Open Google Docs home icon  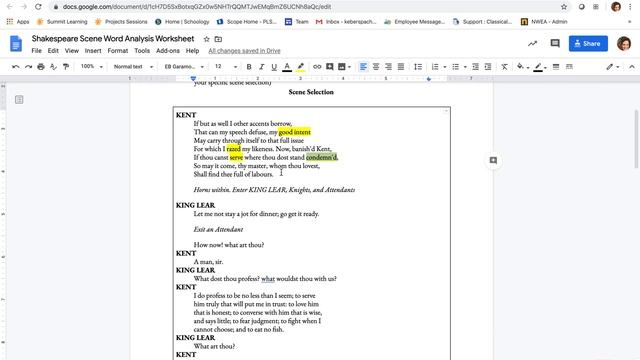tap(16, 44)
